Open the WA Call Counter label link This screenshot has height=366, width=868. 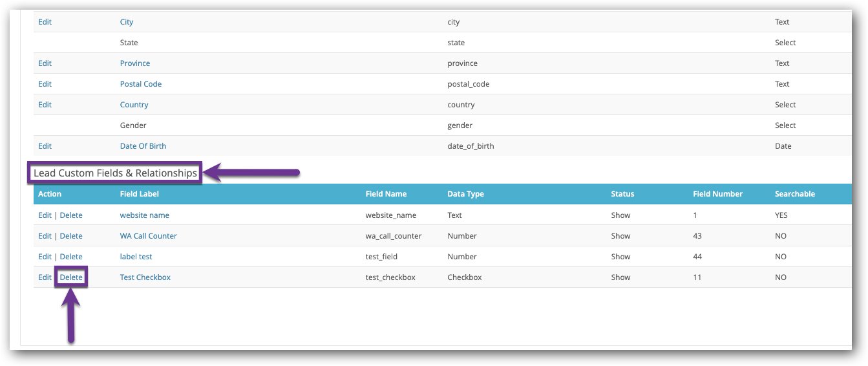[148, 236]
